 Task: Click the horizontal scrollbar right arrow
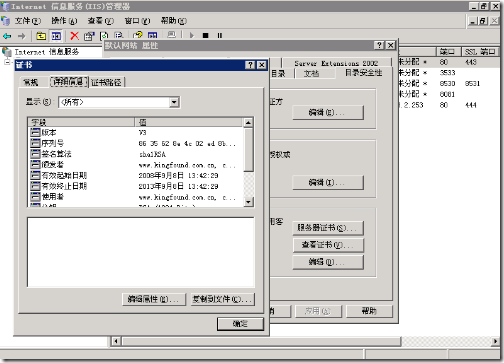[496, 341]
